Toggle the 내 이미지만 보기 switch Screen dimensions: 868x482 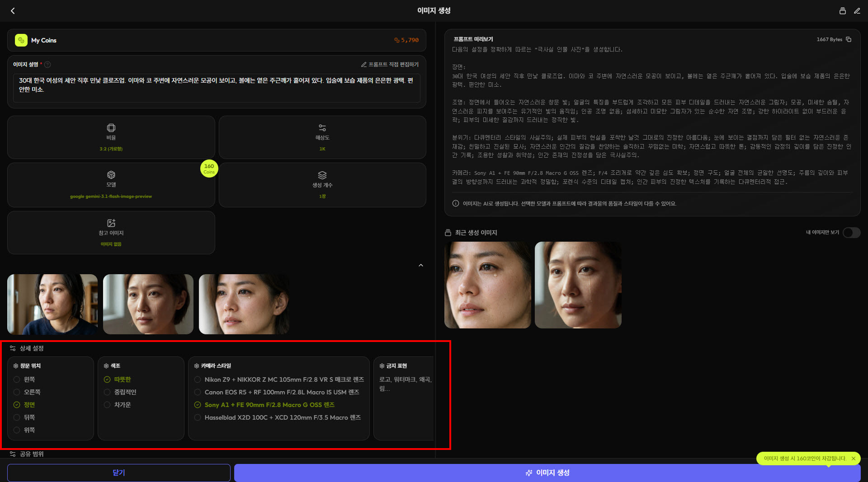(851, 232)
